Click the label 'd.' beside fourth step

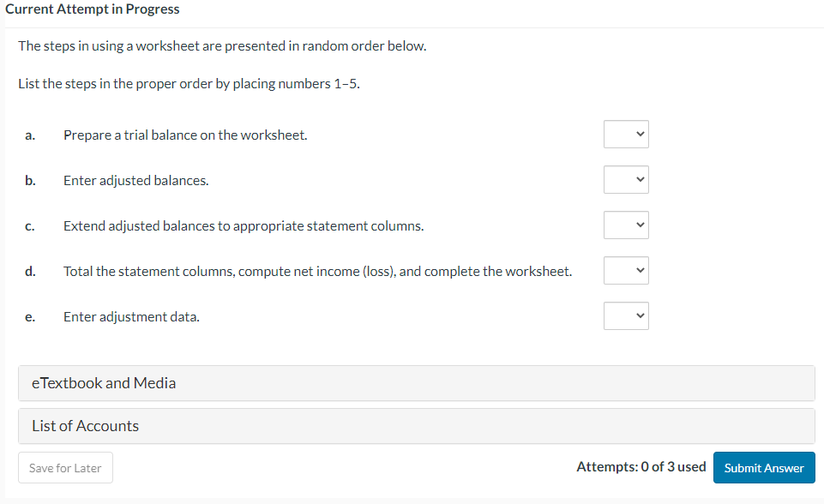pos(30,271)
